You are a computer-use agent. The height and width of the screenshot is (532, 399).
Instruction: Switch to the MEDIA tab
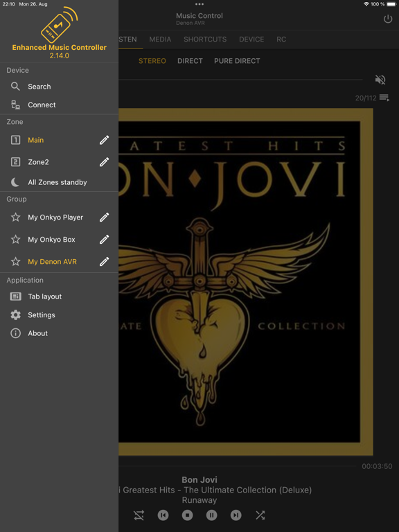160,39
